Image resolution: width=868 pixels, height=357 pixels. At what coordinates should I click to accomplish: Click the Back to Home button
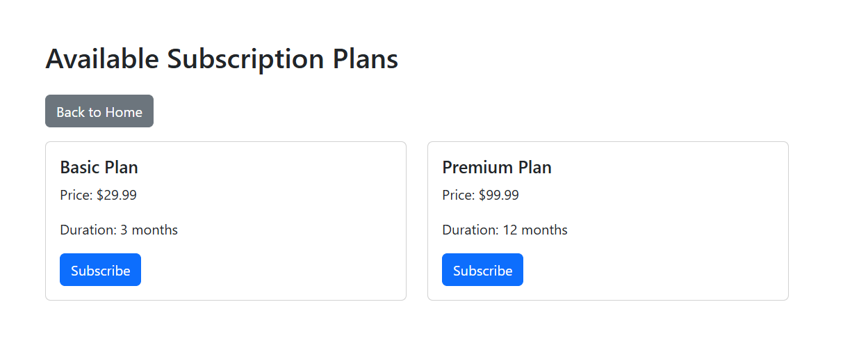tap(99, 111)
